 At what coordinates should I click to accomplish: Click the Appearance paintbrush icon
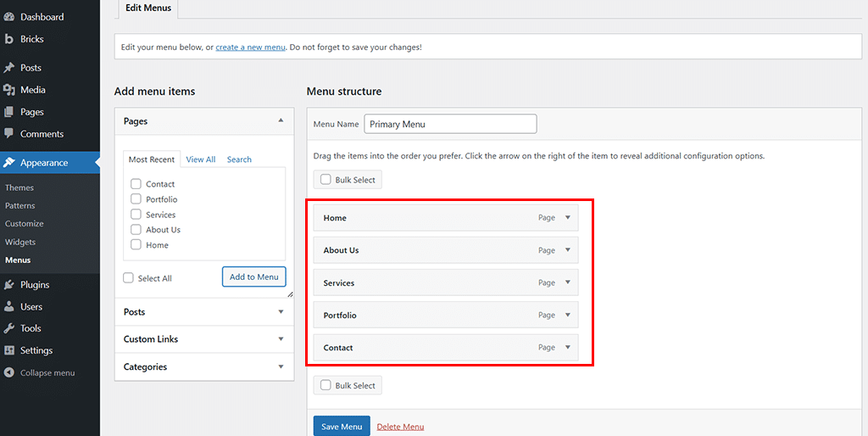tap(8, 163)
